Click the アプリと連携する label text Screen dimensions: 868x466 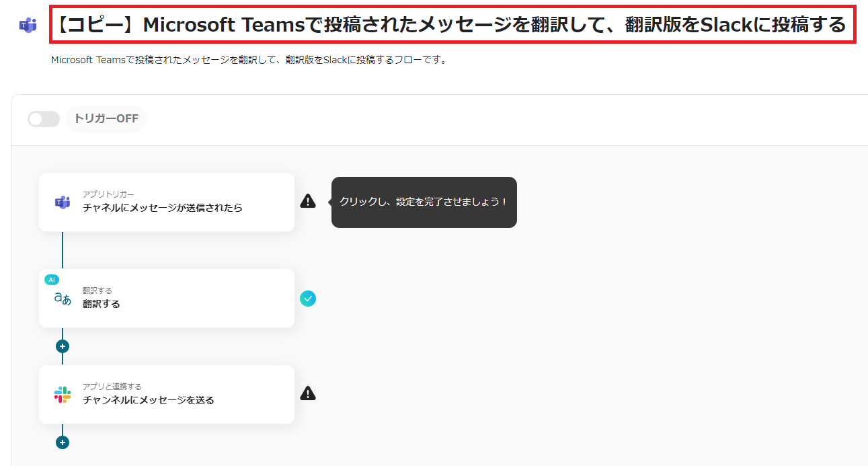112,387
